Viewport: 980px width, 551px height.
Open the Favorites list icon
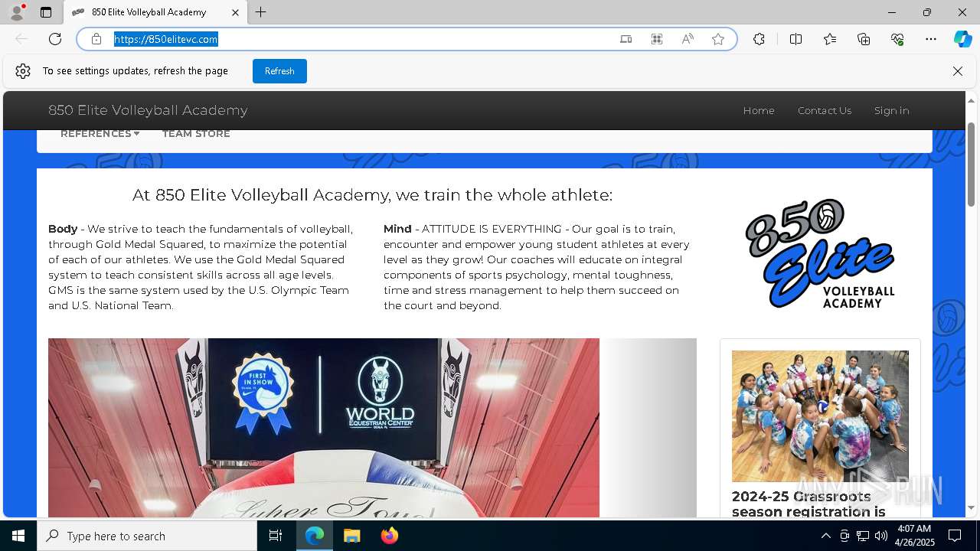click(830, 39)
